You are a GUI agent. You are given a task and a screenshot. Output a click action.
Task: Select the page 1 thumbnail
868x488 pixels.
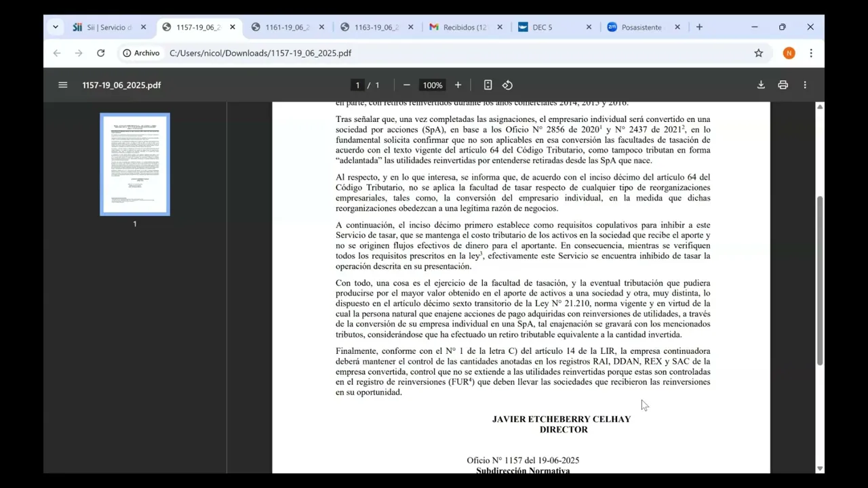coord(134,164)
